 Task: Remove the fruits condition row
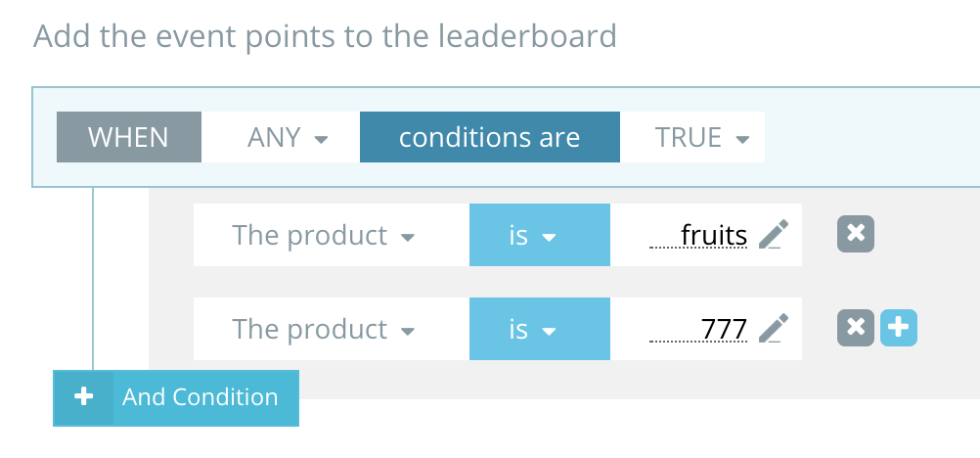click(855, 235)
